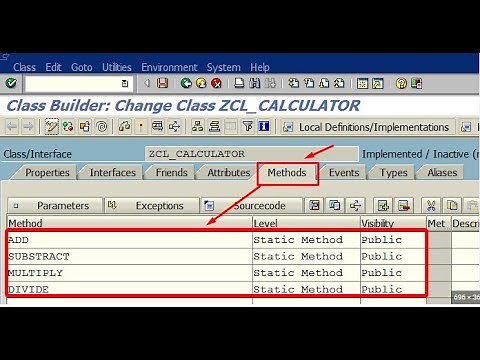Click the Create New Session icon
This screenshot has height=360, width=480.
[x=362, y=83]
